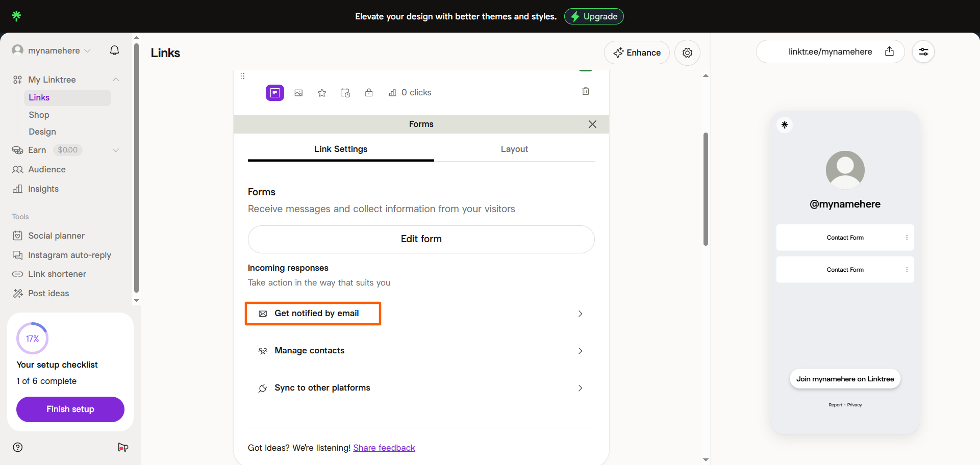The image size is (980, 465).
Task: Delete the link with trash icon
Action: (586, 91)
